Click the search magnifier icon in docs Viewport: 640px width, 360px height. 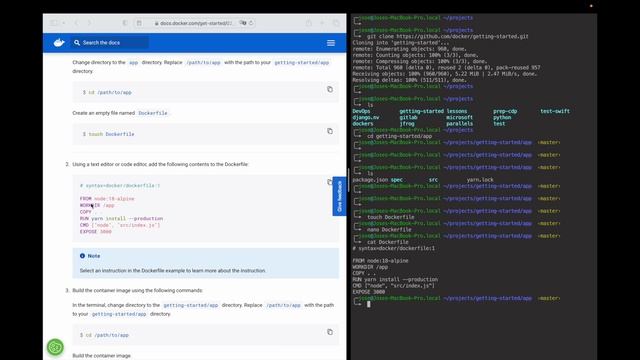77,42
